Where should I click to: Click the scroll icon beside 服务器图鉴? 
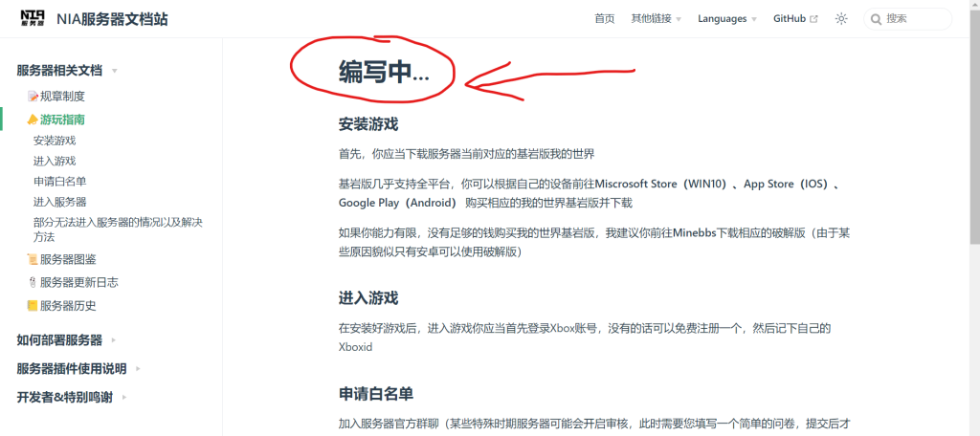click(33, 259)
